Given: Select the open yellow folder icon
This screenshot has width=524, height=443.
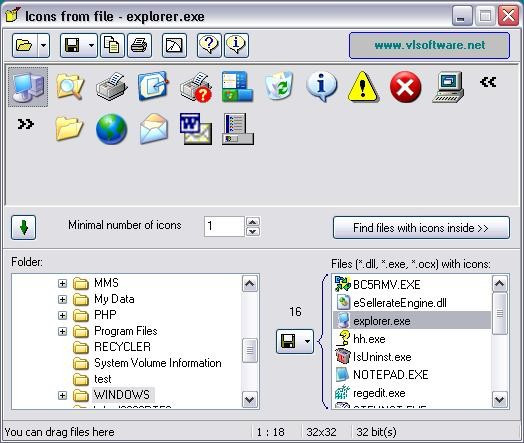Looking at the screenshot, I should 69,129.
